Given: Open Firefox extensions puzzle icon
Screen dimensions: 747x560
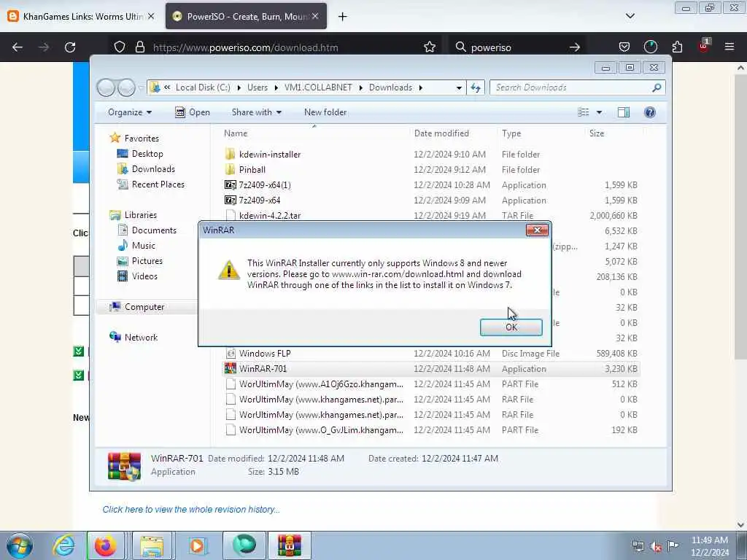Looking at the screenshot, I should click(x=677, y=47).
